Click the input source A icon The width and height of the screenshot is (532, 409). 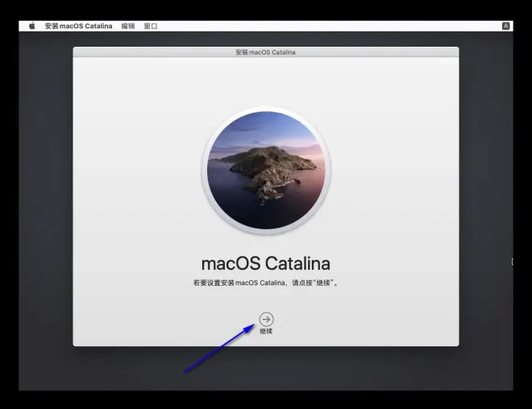pos(505,26)
